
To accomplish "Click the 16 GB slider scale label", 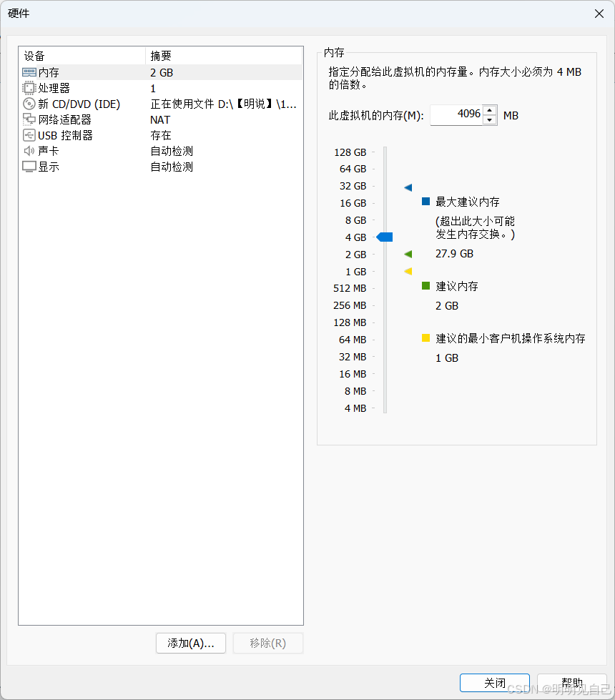I will coord(353,203).
